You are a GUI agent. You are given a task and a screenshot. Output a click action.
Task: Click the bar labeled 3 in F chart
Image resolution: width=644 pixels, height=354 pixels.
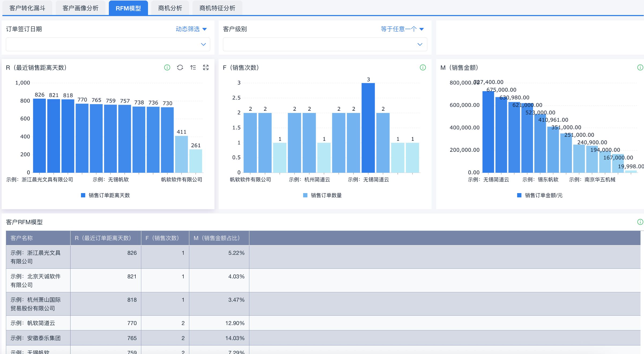(x=368, y=128)
